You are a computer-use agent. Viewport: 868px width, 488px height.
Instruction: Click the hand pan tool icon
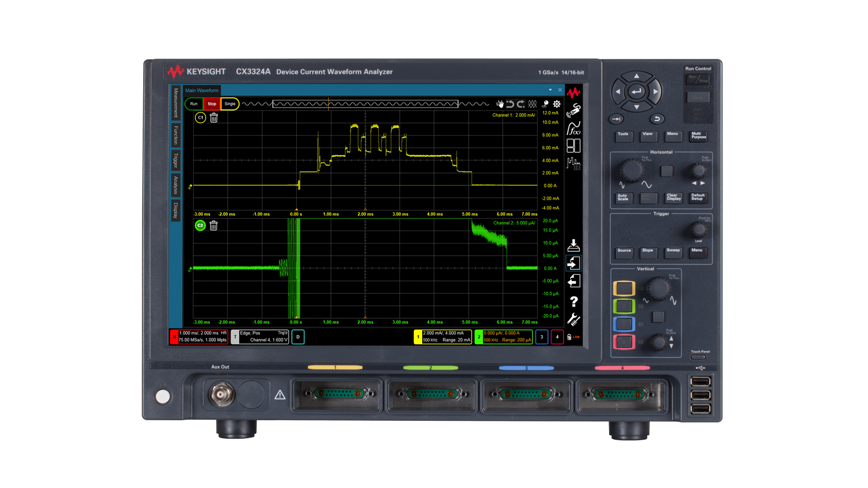click(500, 104)
